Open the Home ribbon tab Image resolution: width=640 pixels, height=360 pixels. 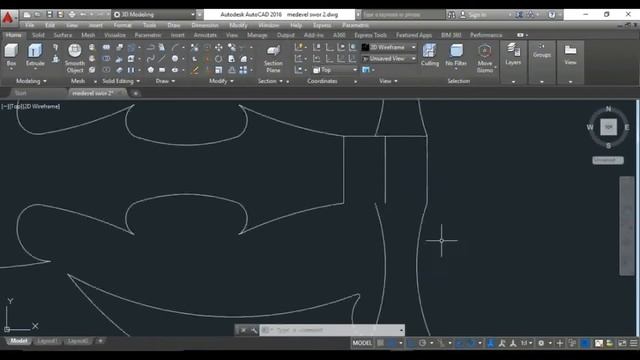(13, 35)
